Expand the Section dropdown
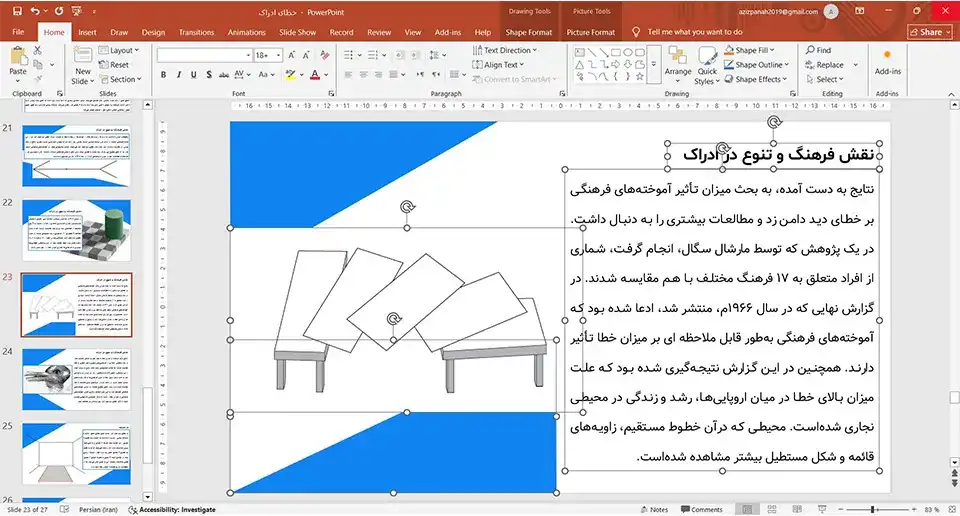 pyautogui.click(x=121, y=79)
